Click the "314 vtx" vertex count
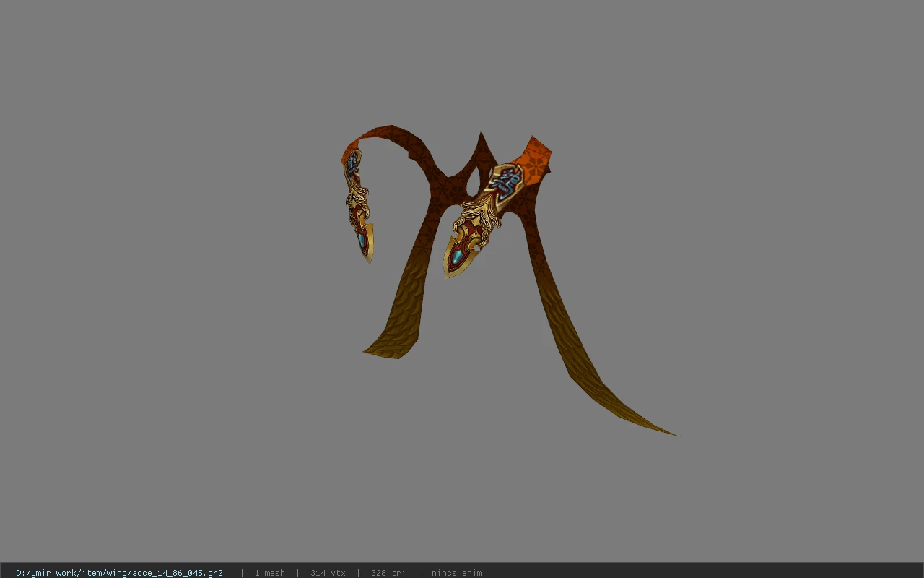This screenshot has width=924, height=578. tap(328, 573)
